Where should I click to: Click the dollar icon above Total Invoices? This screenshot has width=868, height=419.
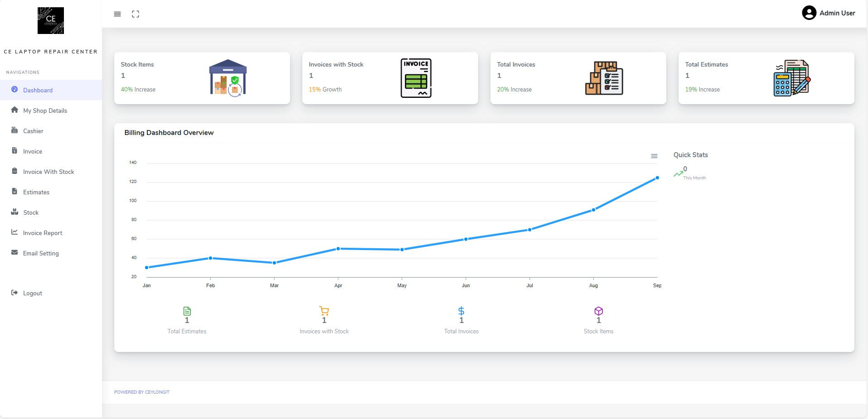point(461,311)
